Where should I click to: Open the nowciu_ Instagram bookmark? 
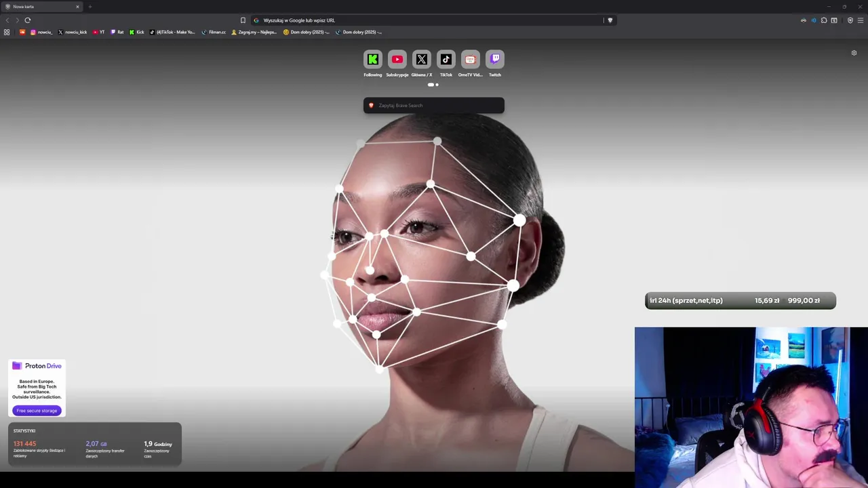coord(41,32)
